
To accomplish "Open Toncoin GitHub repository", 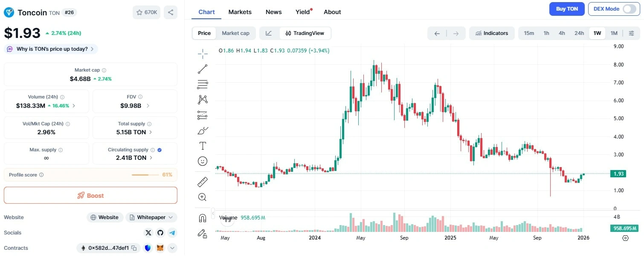I will pos(160,233).
